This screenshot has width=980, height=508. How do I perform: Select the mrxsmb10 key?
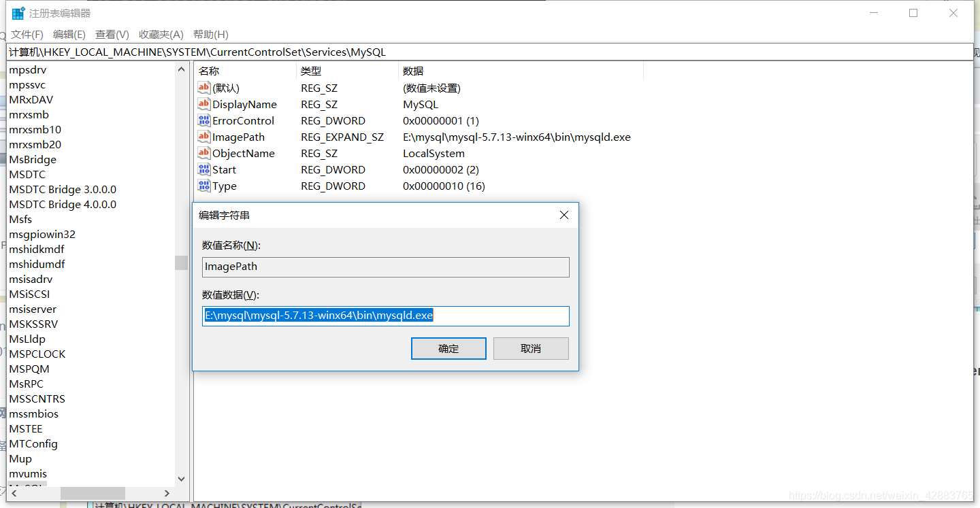35,129
